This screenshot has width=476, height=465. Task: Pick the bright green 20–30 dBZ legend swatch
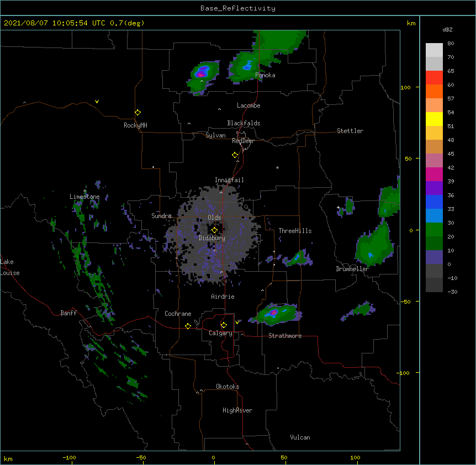434,230
